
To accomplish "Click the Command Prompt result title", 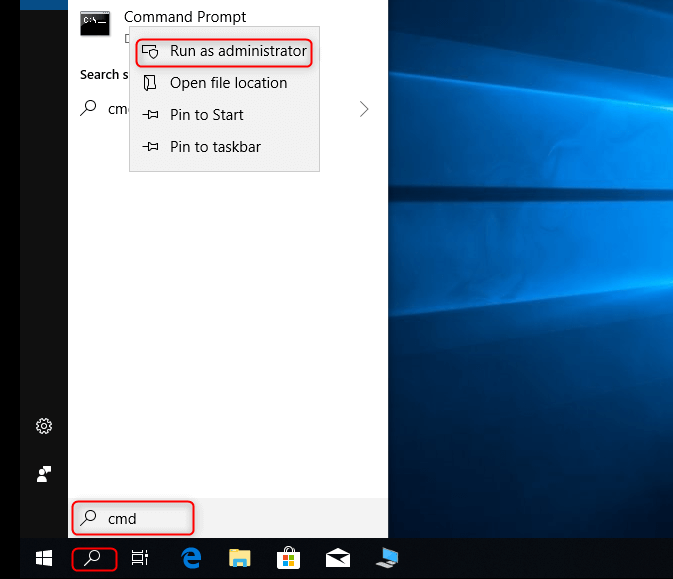I will [x=185, y=17].
